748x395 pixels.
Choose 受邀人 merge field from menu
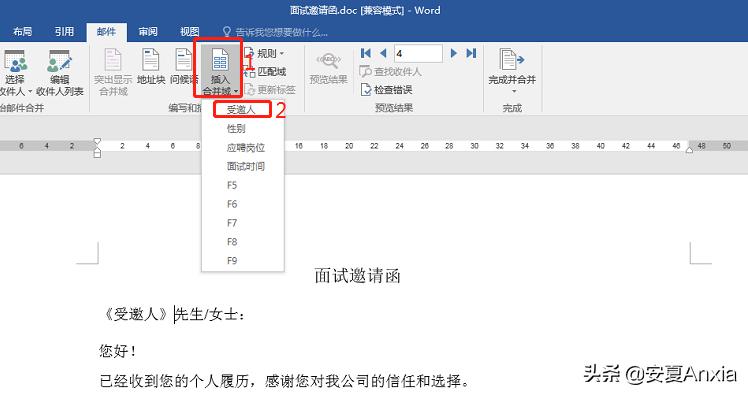tap(242, 110)
